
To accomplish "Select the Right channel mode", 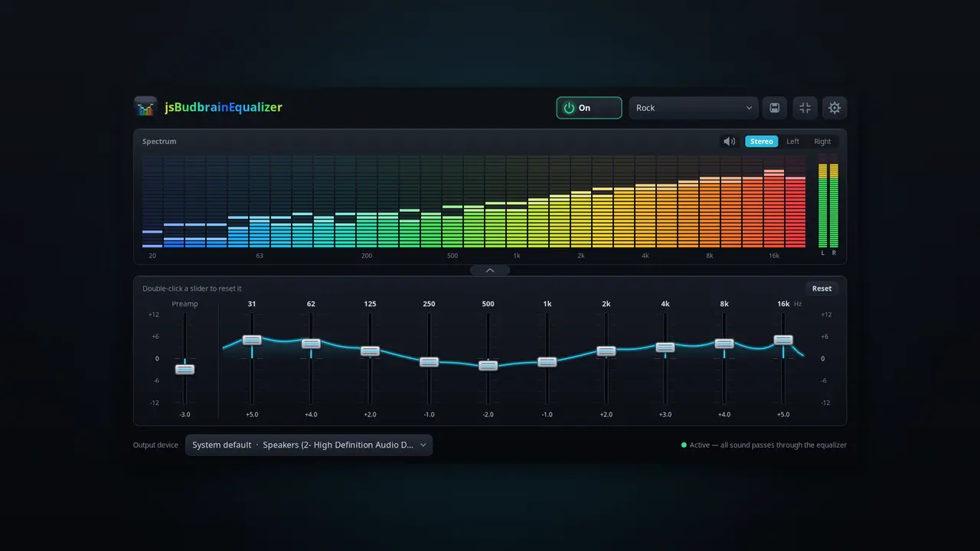I will pos(822,142).
